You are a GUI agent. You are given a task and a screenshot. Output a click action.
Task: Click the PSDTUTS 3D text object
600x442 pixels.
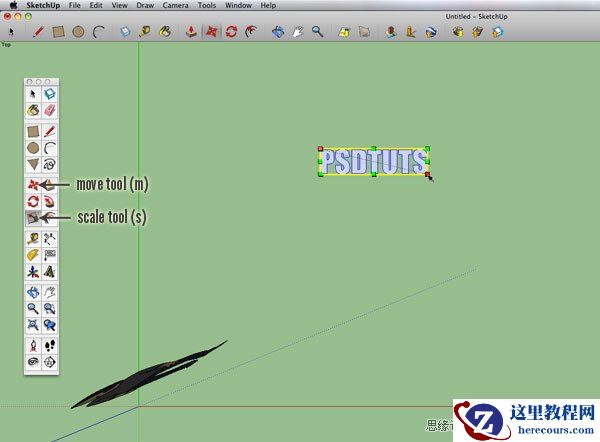[374, 161]
